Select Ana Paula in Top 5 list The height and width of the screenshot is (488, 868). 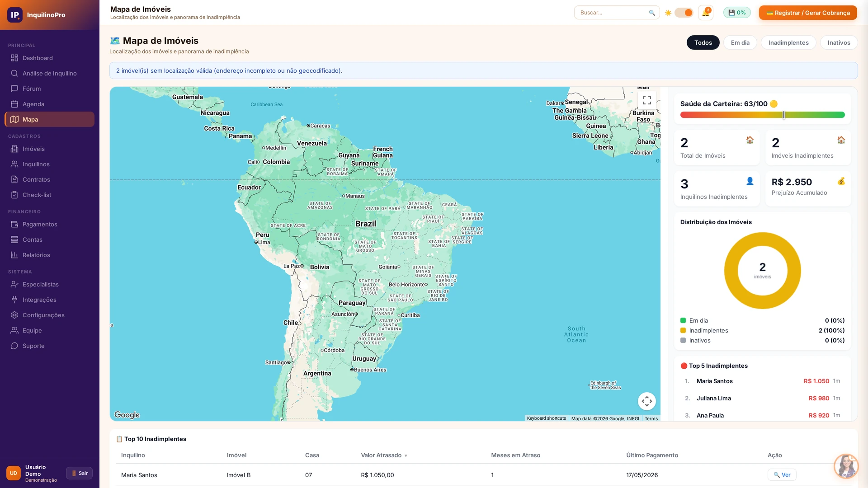point(762,415)
